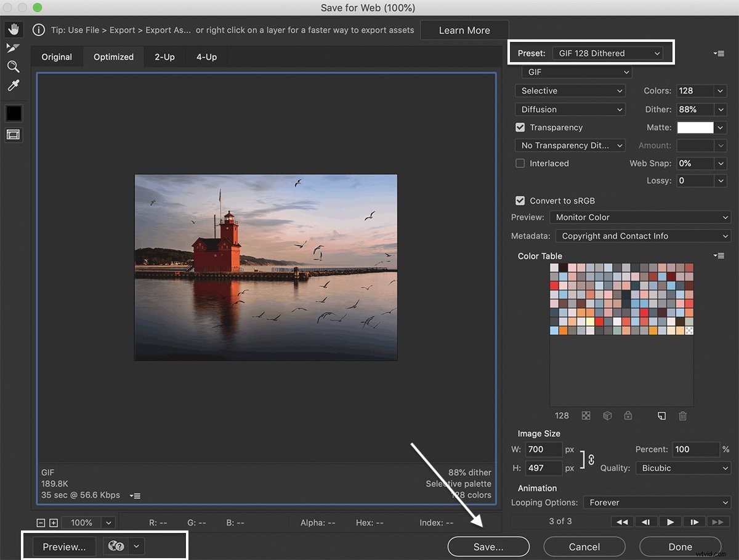Select the Zoom tool
This screenshot has height=560, width=739.
pos(14,66)
